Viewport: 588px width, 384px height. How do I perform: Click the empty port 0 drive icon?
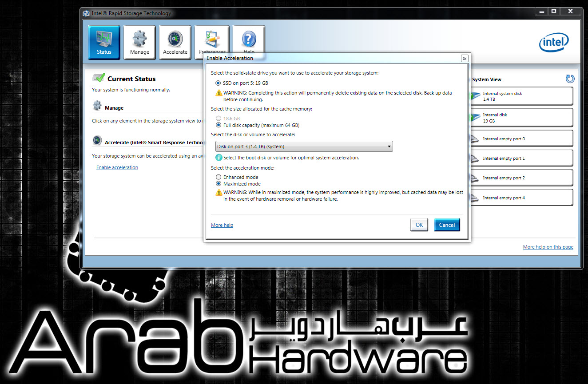point(475,139)
